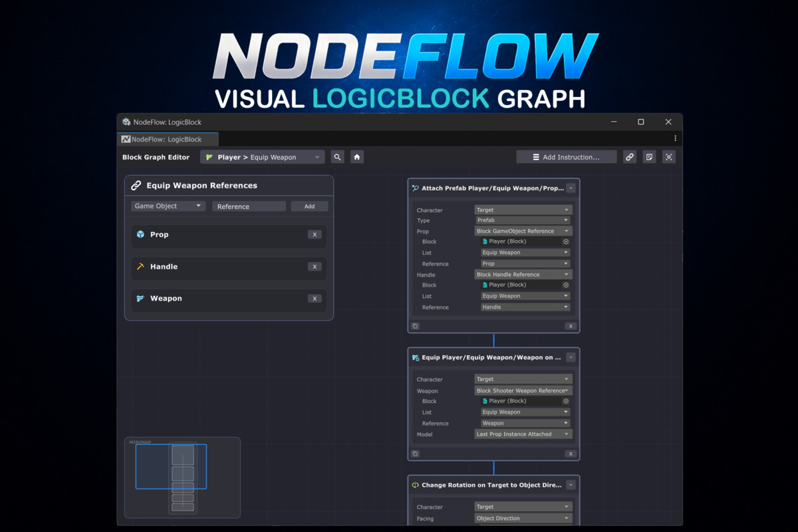798x532 pixels.
Task: Click the minimap viewport rectangle
Action: coord(171,466)
